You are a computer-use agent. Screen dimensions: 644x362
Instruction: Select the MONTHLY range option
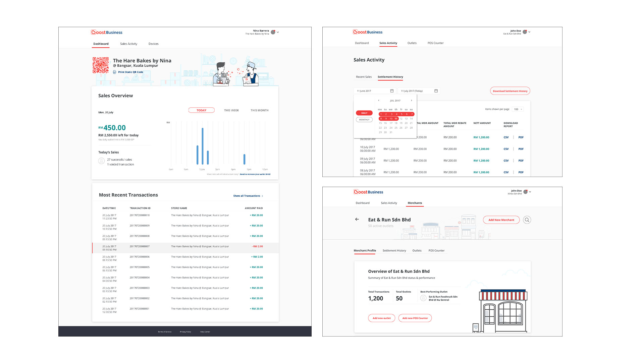click(364, 120)
